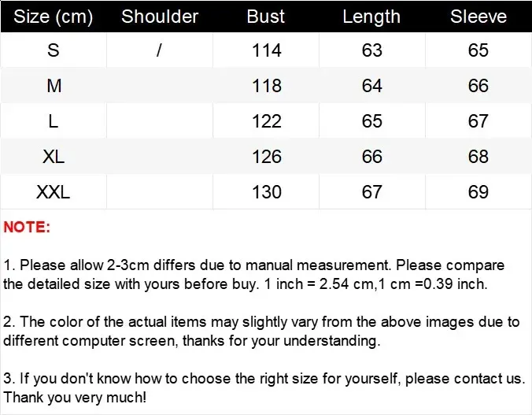Select the Bust column header
Image resolution: width=532 pixels, height=415 pixels.
[x=266, y=17]
